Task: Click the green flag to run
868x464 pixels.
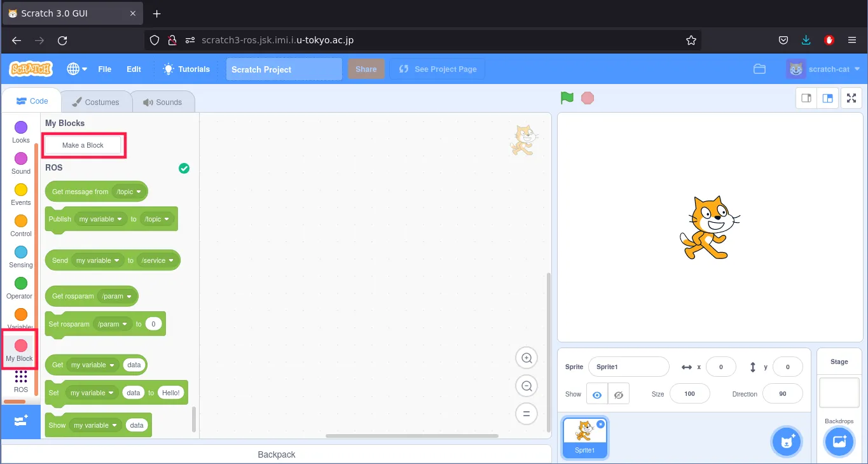Action: click(567, 98)
